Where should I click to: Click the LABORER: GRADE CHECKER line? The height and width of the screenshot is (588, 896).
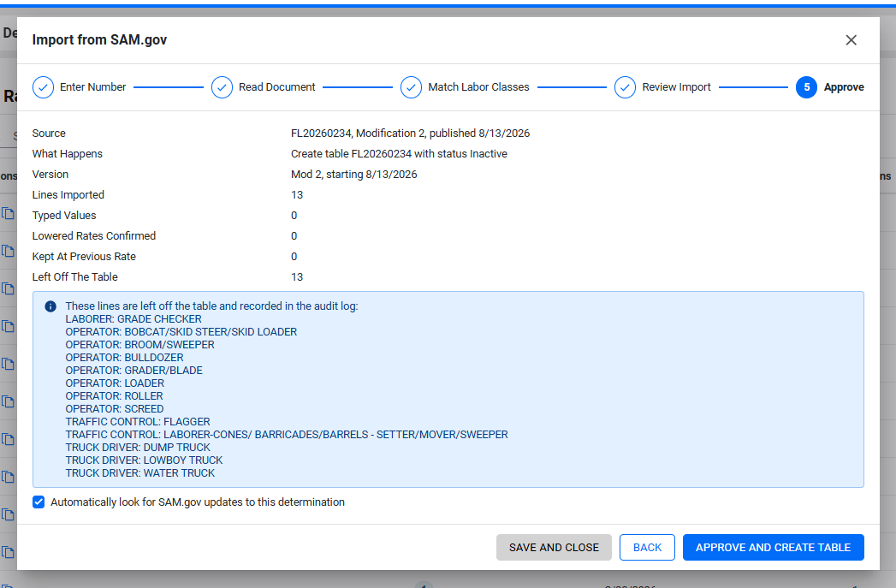point(134,319)
